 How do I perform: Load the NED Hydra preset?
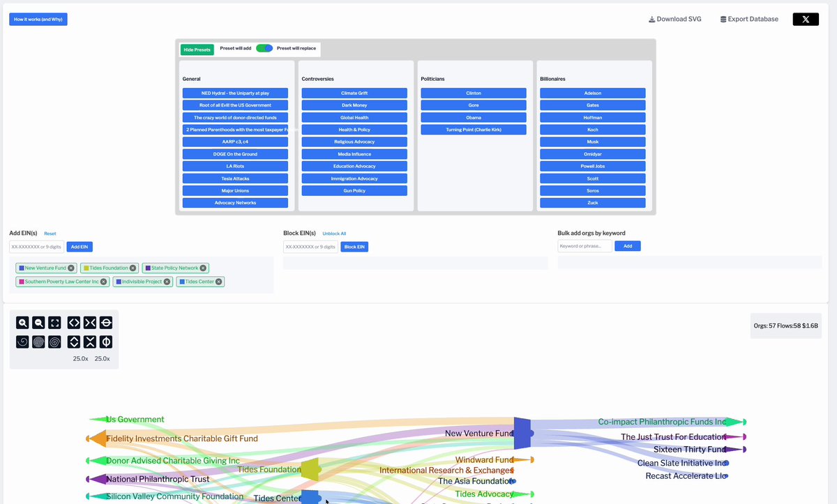click(x=235, y=93)
